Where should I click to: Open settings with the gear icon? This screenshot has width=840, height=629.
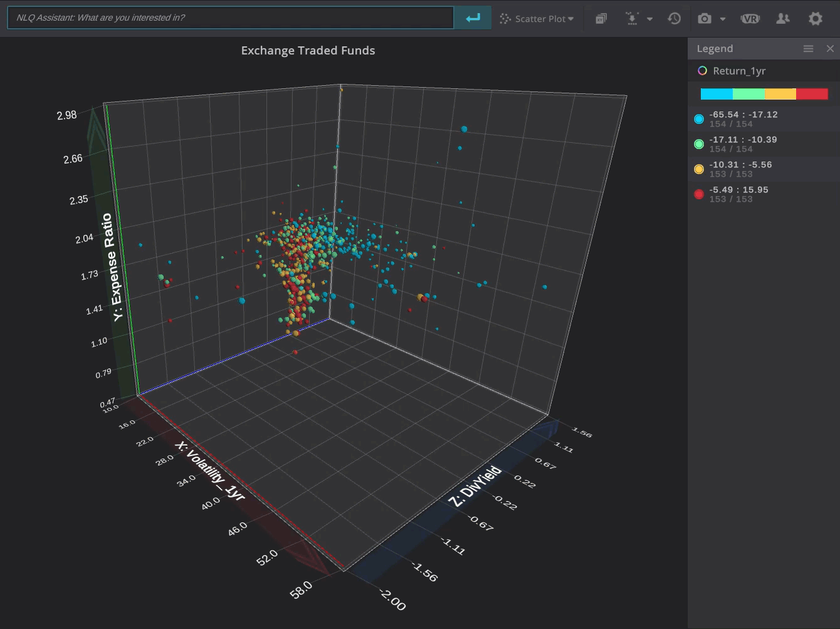coord(815,19)
